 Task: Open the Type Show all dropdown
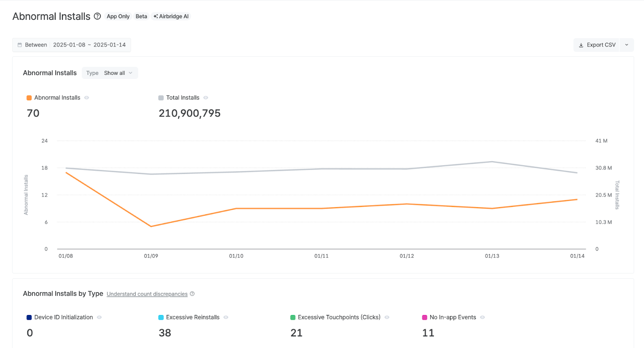tap(110, 73)
